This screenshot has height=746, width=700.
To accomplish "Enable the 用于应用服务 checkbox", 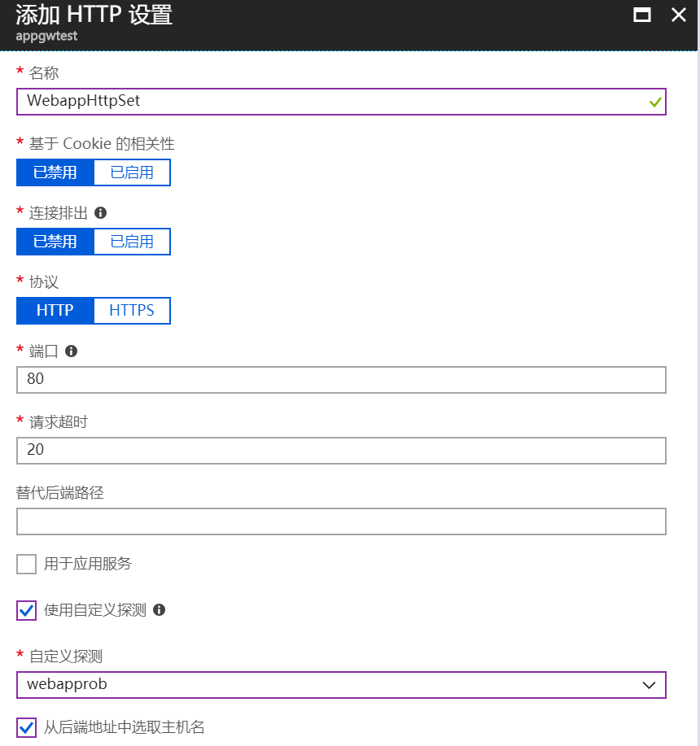I will [x=27, y=564].
